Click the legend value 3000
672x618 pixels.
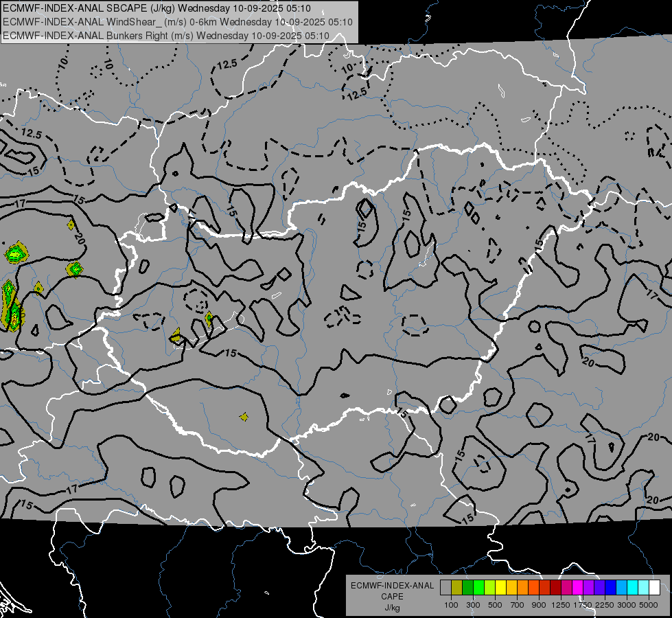click(627, 605)
